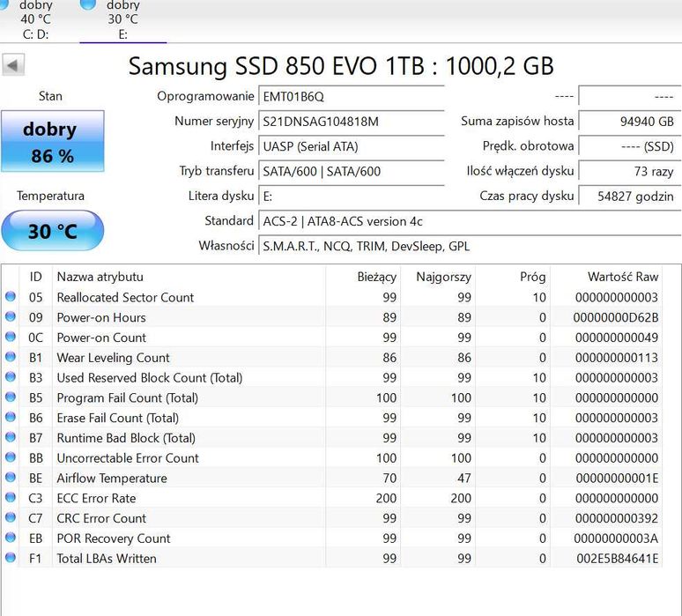Select the Reallocated Sector Count row name
The width and height of the screenshot is (682, 616).
coord(125,298)
